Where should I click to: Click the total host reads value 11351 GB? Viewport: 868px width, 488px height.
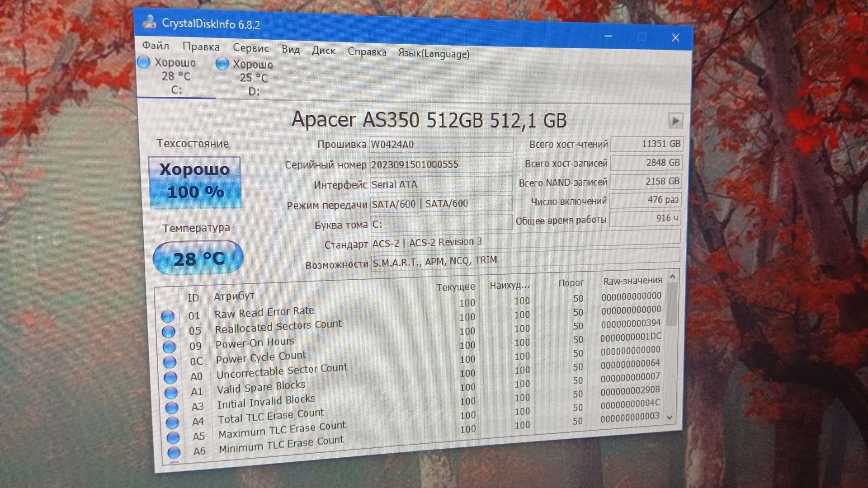646,144
